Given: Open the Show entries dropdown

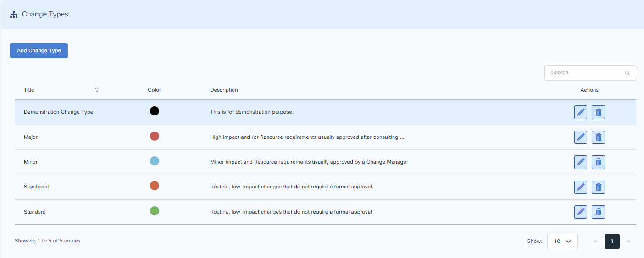Looking at the screenshot, I should (x=562, y=242).
